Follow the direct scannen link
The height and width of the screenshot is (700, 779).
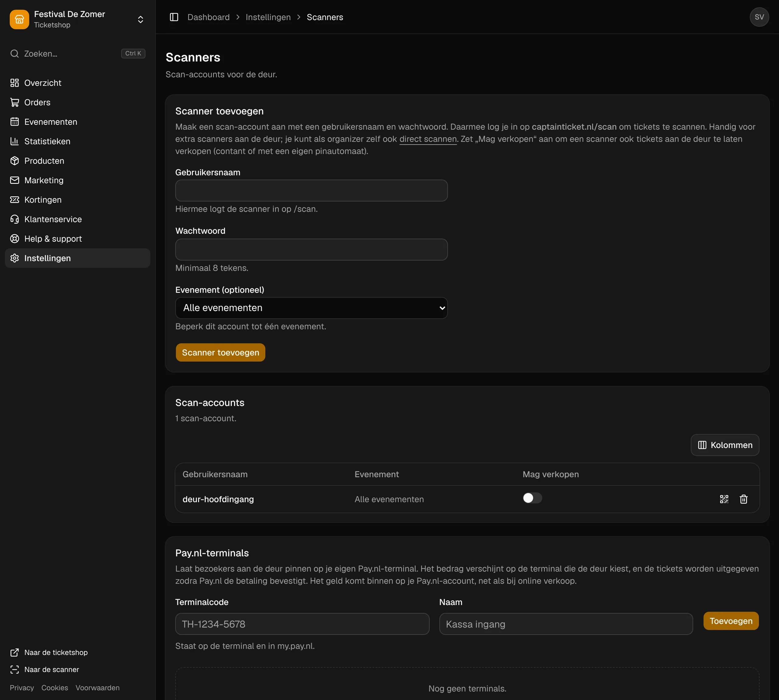[428, 139]
